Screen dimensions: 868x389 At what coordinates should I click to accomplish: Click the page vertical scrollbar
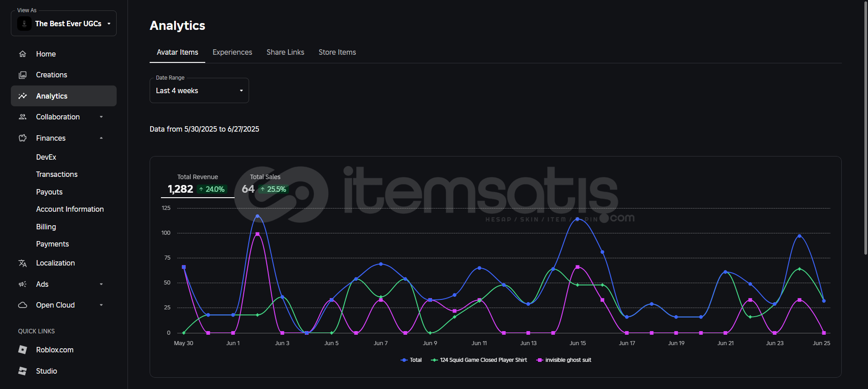865,129
